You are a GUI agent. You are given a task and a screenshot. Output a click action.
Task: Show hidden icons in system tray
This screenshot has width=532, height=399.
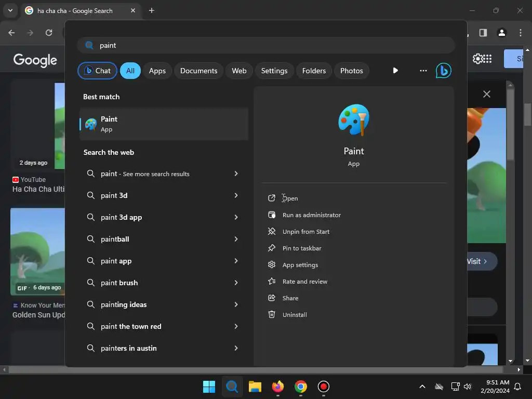(x=422, y=387)
